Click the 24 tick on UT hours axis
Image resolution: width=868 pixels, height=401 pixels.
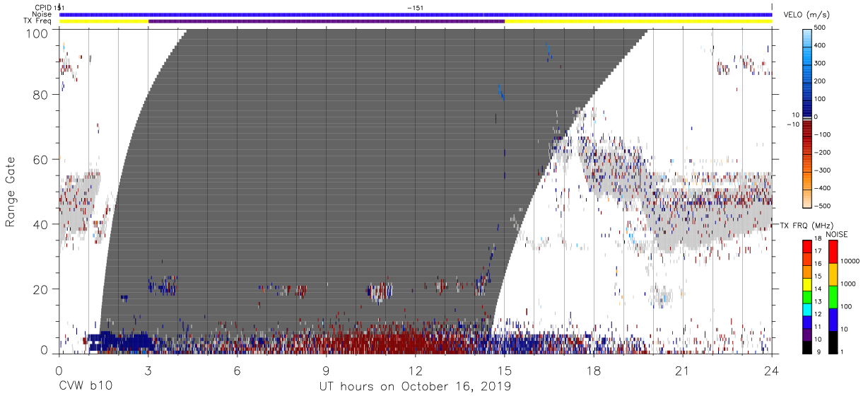[x=772, y=370]
